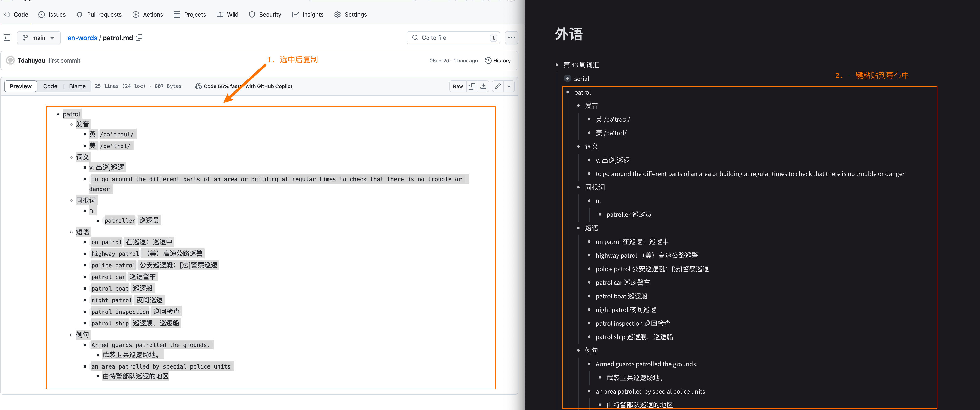
Task: Switch to the Code view tab
Action: (x=50, y=86)
